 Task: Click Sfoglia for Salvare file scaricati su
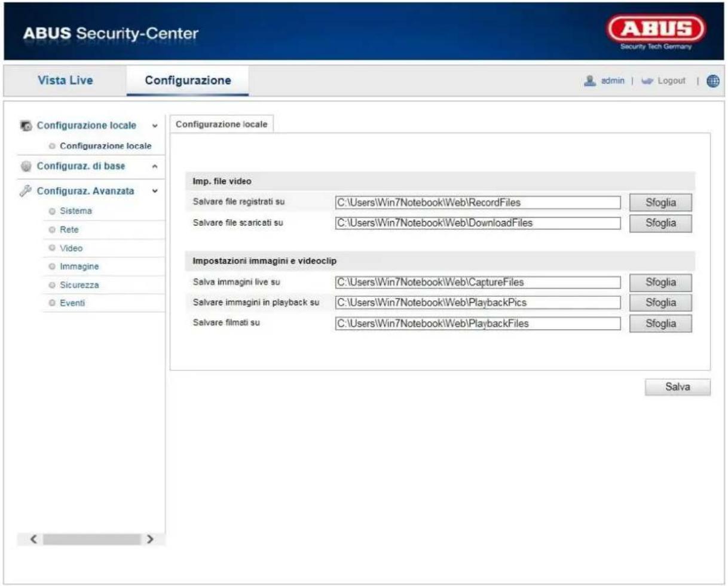tap(660, 223)
